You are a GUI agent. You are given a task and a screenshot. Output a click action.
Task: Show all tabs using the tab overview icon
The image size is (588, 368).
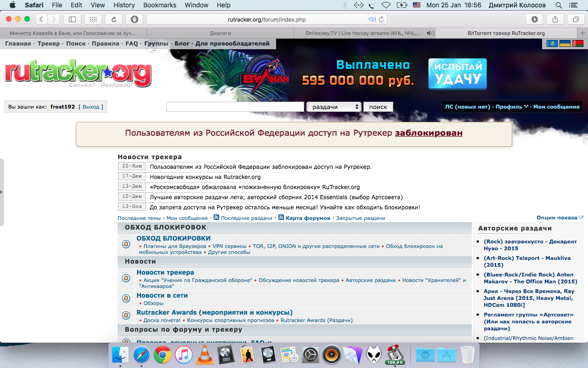pyautogui.click(x=576, y=19)
